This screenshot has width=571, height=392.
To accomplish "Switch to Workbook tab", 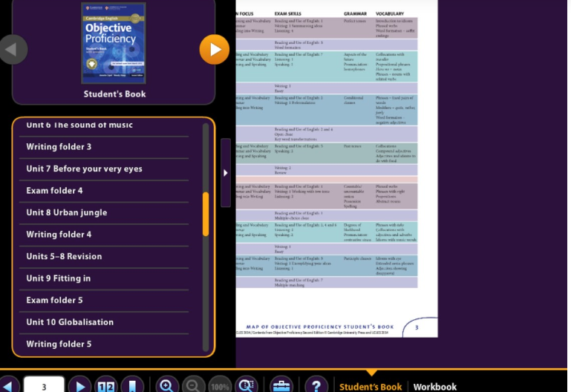I will click(x=435, y=387).
